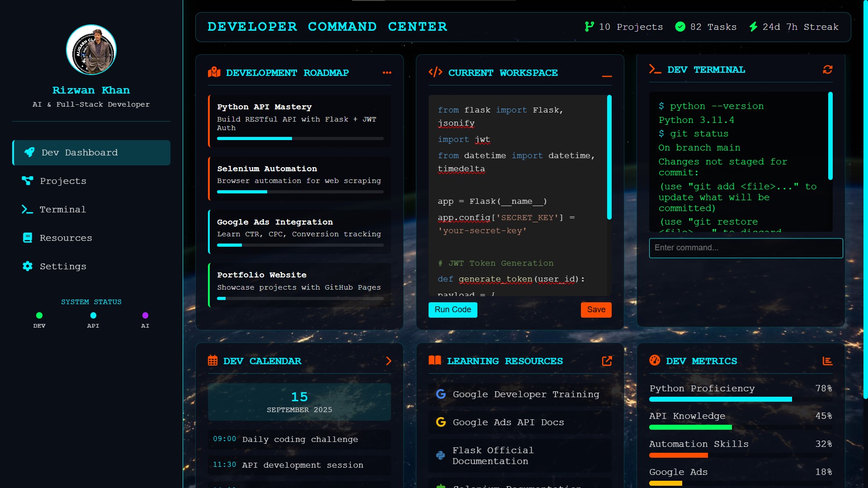
Task: Toggle the API system status dot
Action: tap(93, 315)
